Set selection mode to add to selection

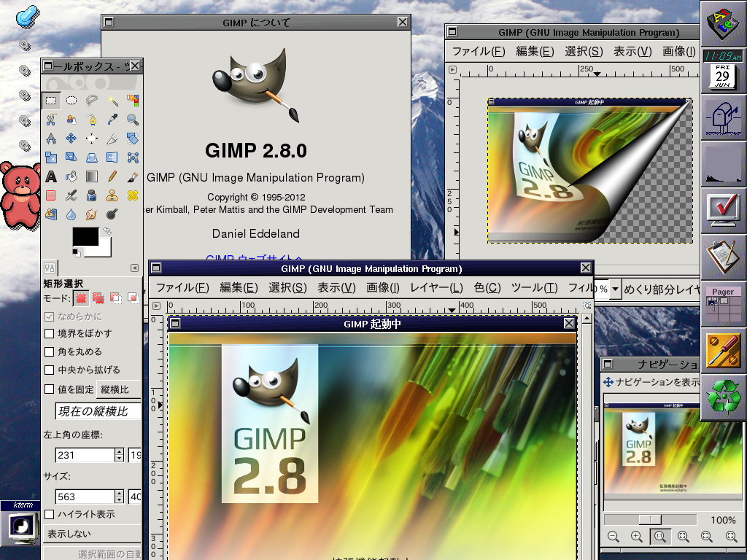click(x=98, y=298)
